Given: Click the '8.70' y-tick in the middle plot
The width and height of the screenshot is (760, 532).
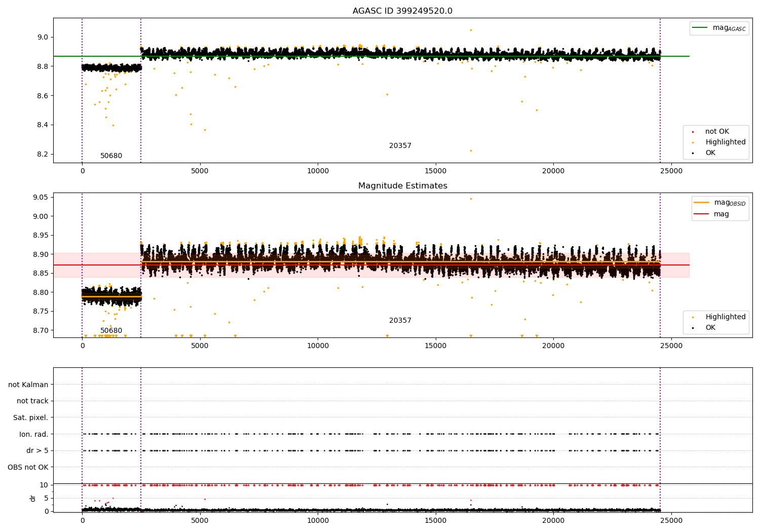Looking at the screenshot, I should pos(41,330).
